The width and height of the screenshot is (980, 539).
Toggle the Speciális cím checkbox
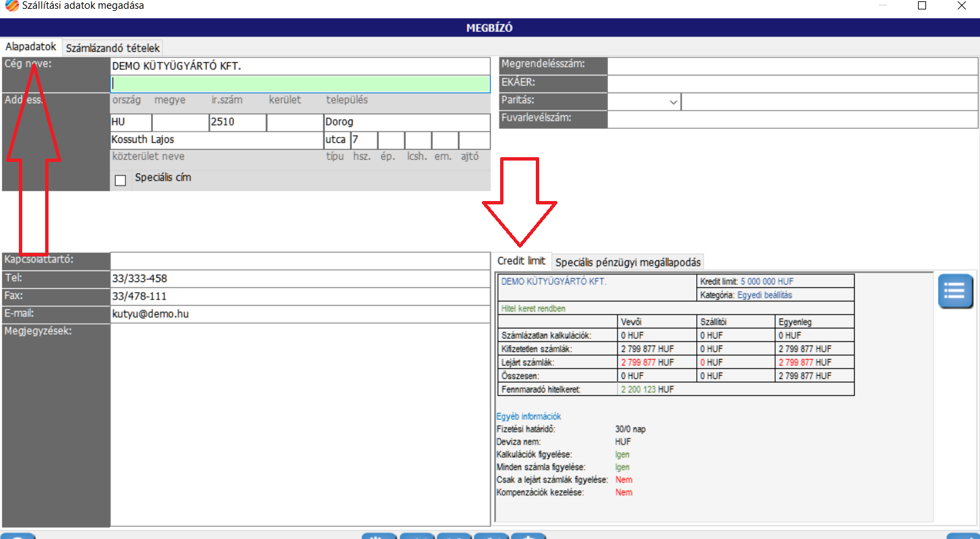121,180
